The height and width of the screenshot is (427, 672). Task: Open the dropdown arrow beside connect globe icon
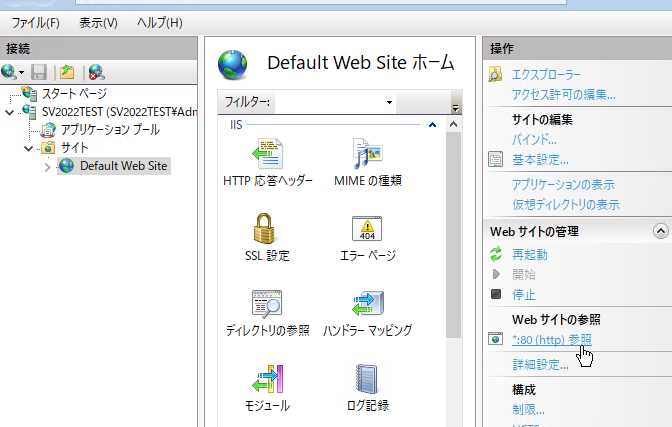click(x=21, y=72)
